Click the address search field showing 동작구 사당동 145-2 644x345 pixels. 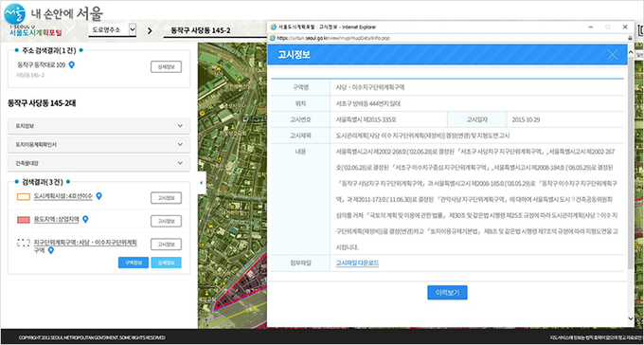click(x=214, y=31)
